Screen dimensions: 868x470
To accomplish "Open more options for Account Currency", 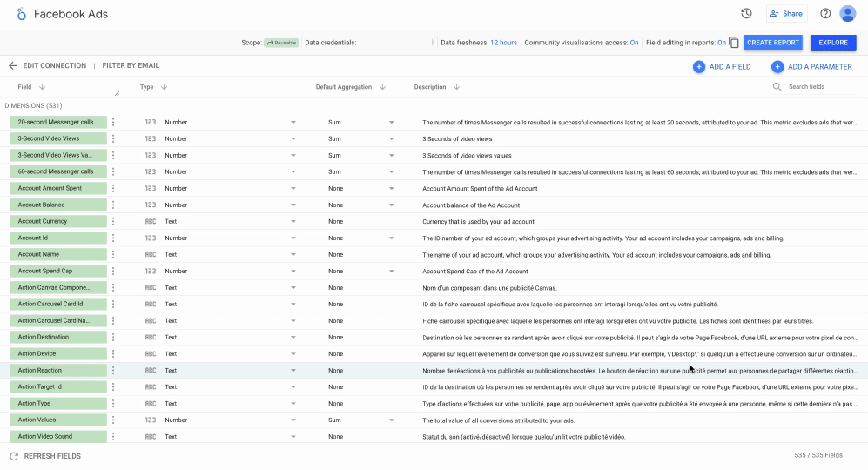I will coord(113,221).
